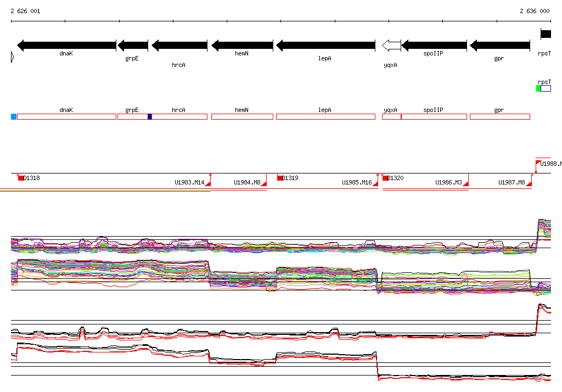562x392 pixels.
Task: Click the rpsT label above the green square
Action: point(544,82)
